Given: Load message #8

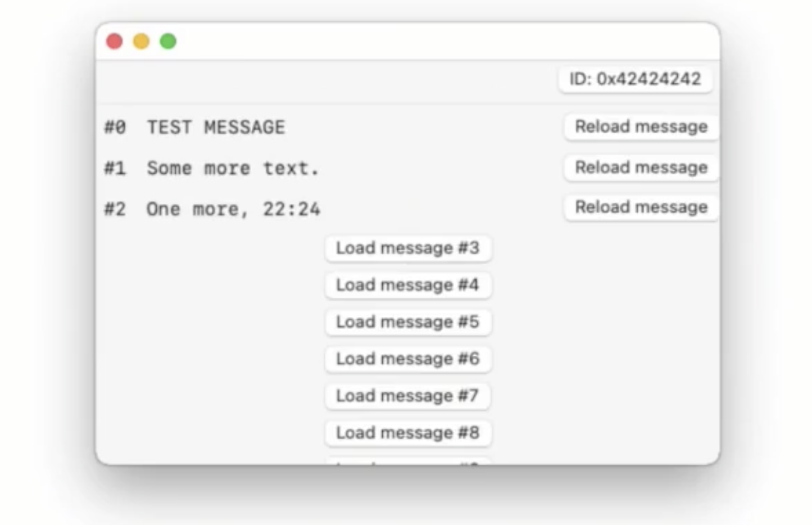Looking at the screenshot, I should coord(408,433).
